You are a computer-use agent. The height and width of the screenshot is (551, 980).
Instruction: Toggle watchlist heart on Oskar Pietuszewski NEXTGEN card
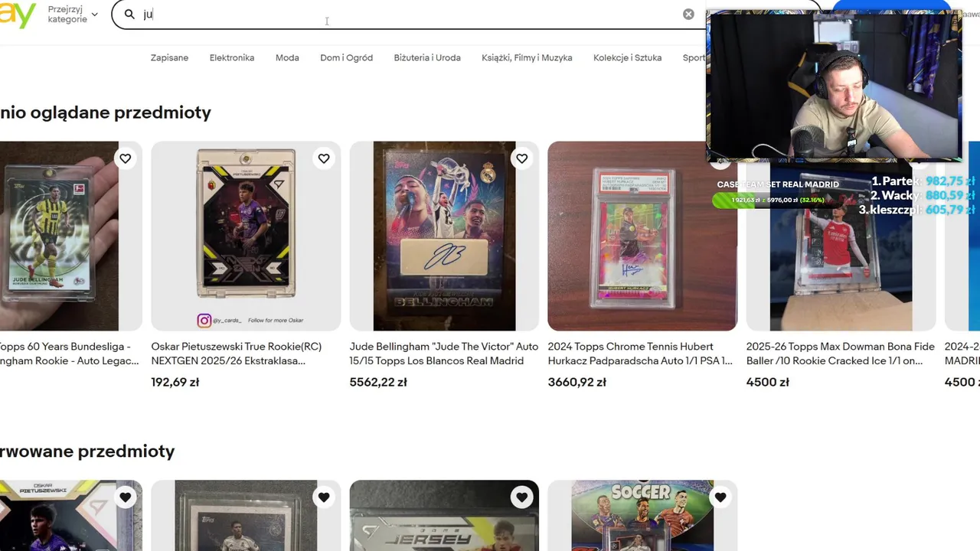pos(324,158)
